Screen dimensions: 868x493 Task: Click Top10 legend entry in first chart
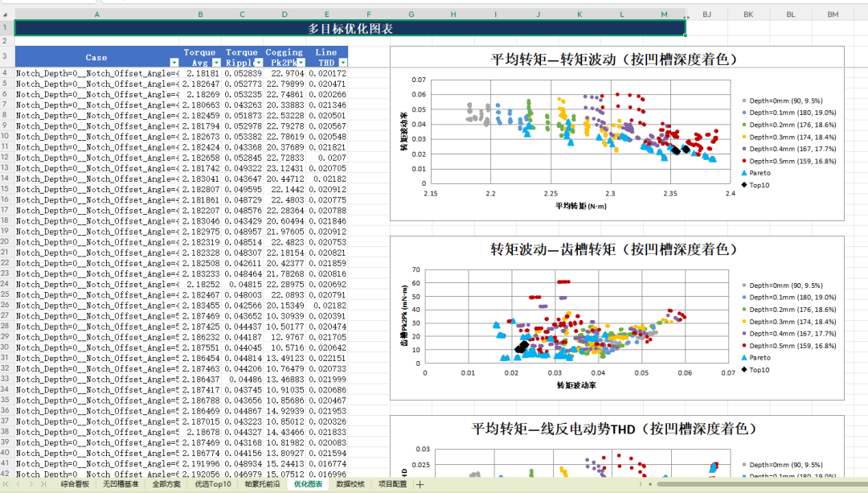point(755,185)
